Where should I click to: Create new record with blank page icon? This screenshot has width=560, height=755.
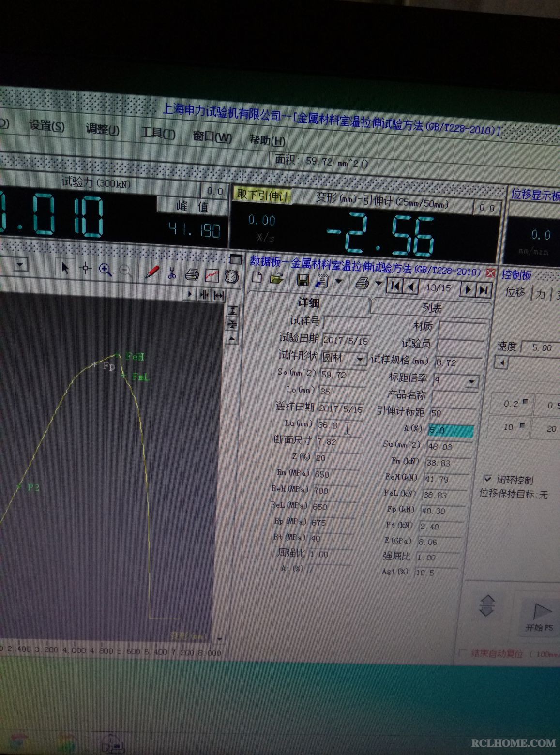pos(257,277)
